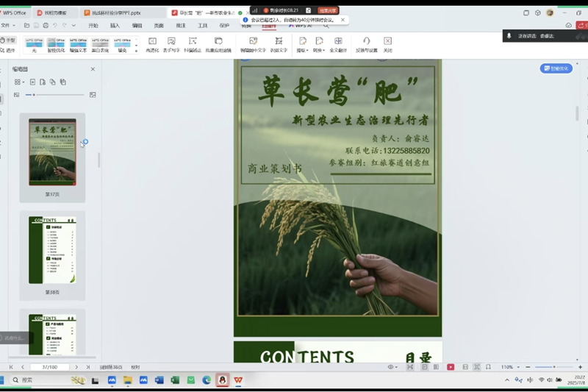This screenshot has height=392, width=588.
Task: Click the 去手写字 handwriting removal icon
Action: tap(171, 44)
